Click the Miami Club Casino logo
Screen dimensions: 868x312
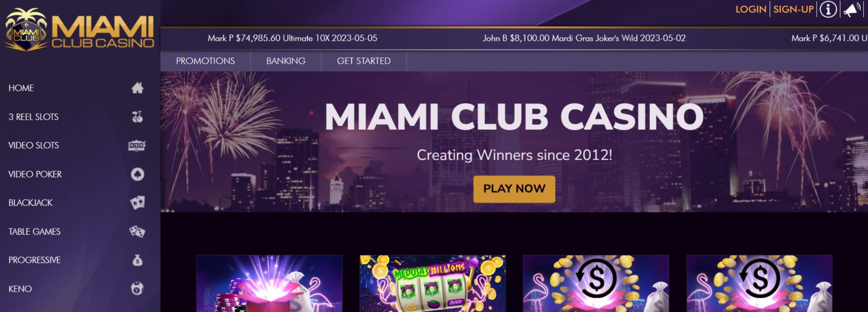click(x=79, y=30)
